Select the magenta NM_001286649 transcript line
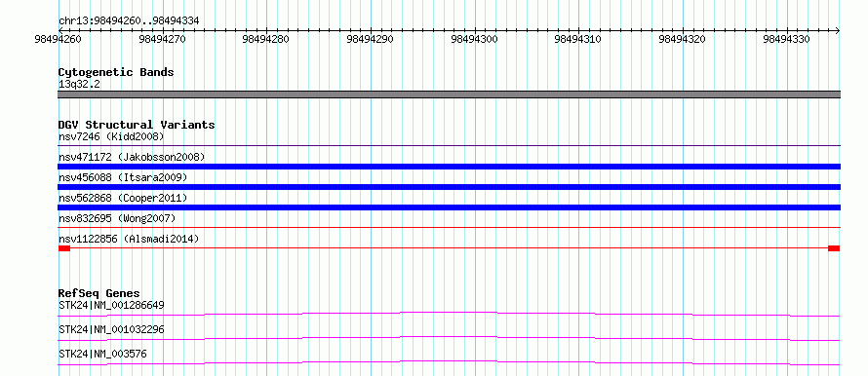Screen dimensions: 868x376 pos(449,314)
